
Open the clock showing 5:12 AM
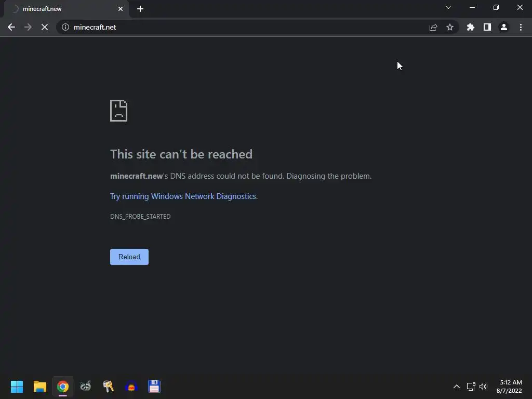[509, 387]
